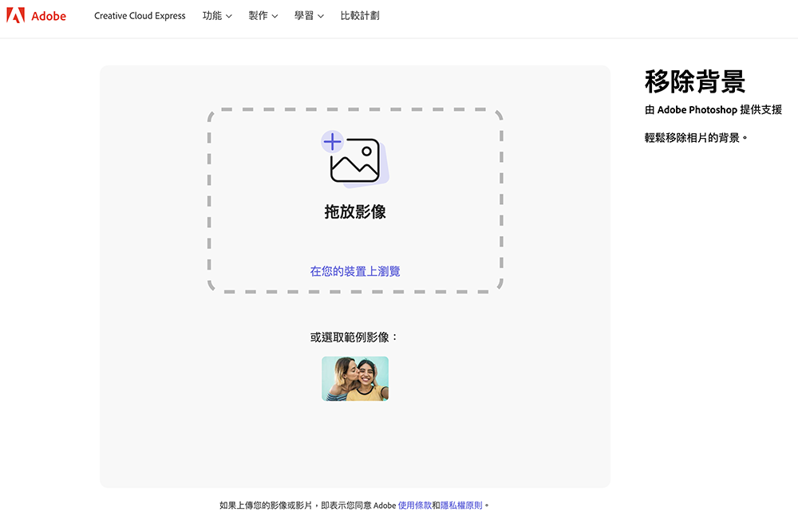This screenshot has width=798, height=532.
Task: Open the 製作 dropdown menu
Action: point(259,15)
